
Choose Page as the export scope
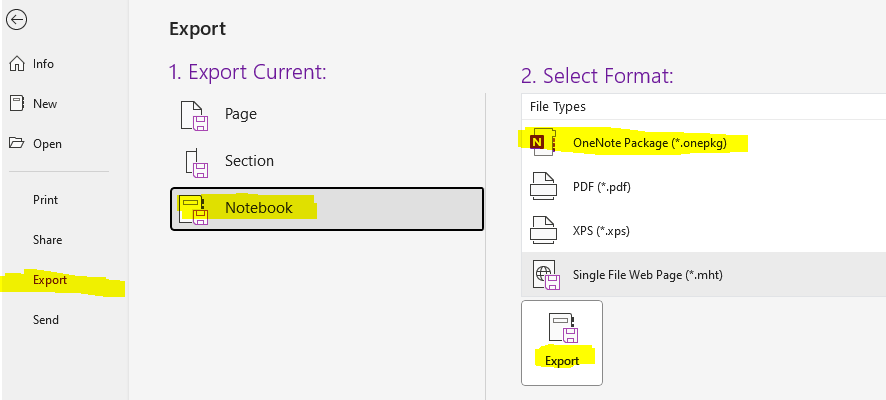click(x=327, y=115)
